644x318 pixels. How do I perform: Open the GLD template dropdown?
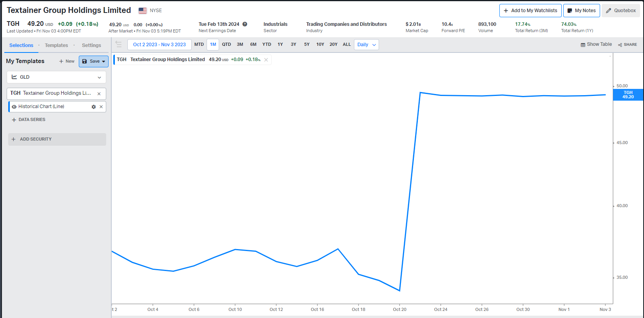pyautogui.click(x=56, y=77)
